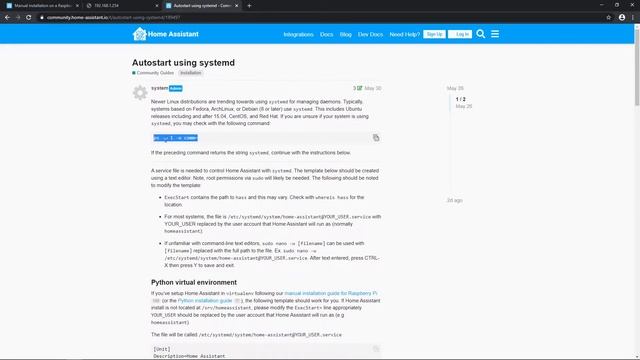
Task: Switch to the Manual installation tab
Action: pyautogui.click(x=41, y=6)
